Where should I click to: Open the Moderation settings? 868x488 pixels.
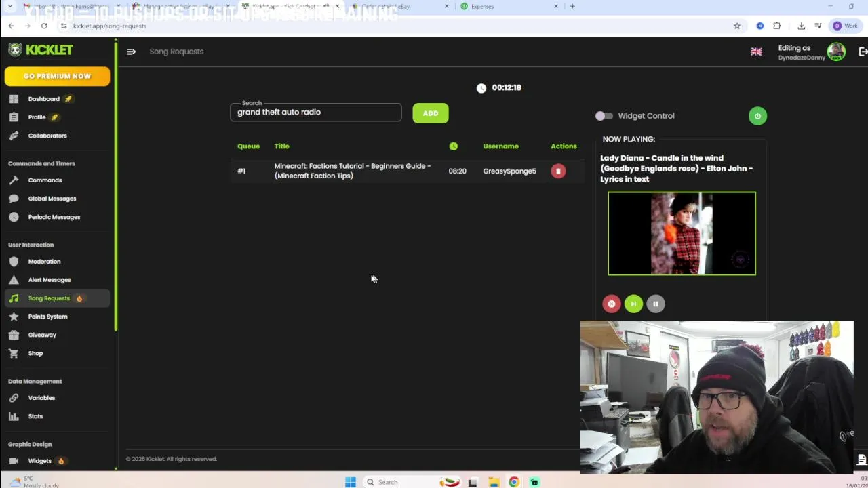coord(44,262)
